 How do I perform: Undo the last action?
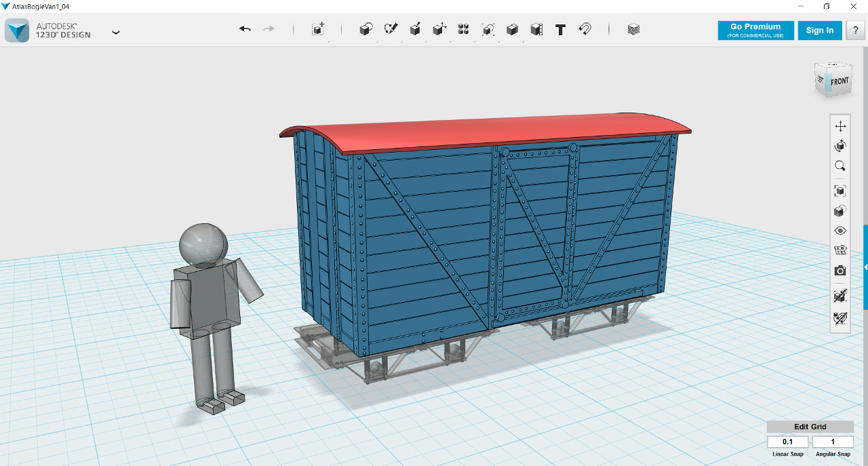(x=245, y=29)
